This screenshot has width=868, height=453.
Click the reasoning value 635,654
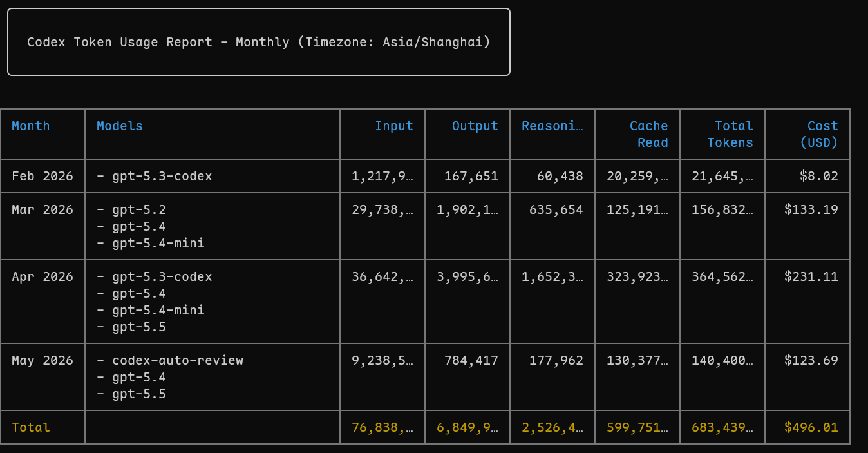556,209
